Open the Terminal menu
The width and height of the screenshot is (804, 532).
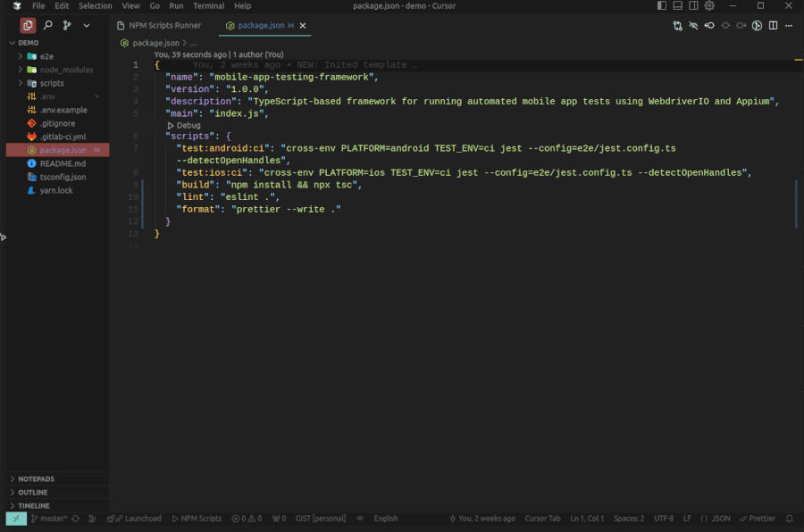click(x=209, y=5)
